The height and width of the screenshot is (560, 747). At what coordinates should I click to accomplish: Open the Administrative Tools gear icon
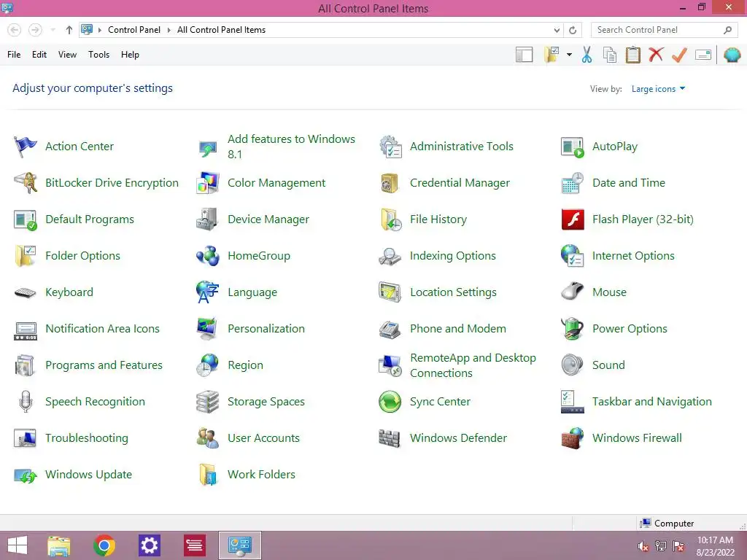coord(390,146)
